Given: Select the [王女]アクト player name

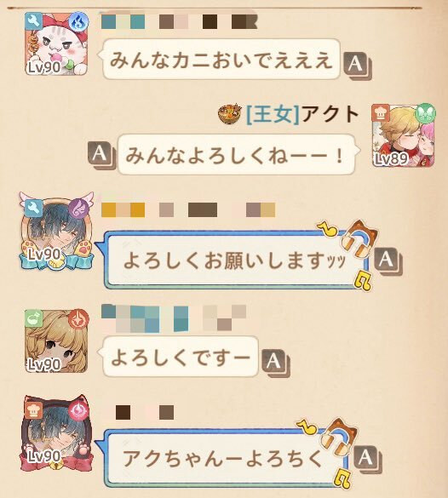Looking at the screenshot, I should coord(302,114).
